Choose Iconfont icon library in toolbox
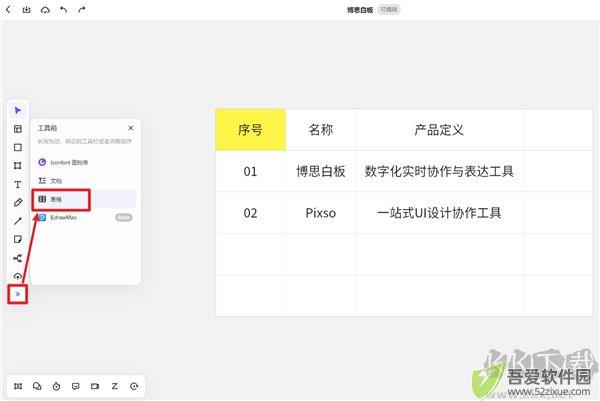This screenshot has width=600, height=401. coord(85,163)
